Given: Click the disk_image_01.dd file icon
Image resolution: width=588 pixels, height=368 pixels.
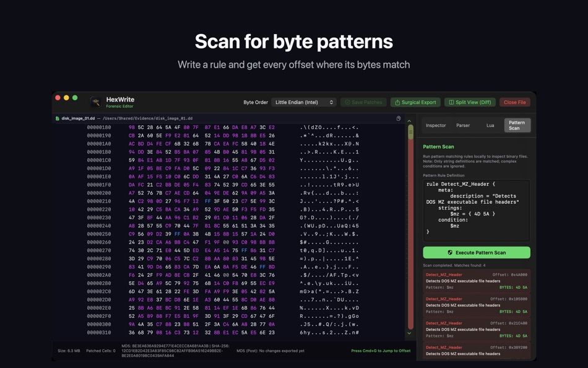Looking at the screenshot, I should point(58,118).
